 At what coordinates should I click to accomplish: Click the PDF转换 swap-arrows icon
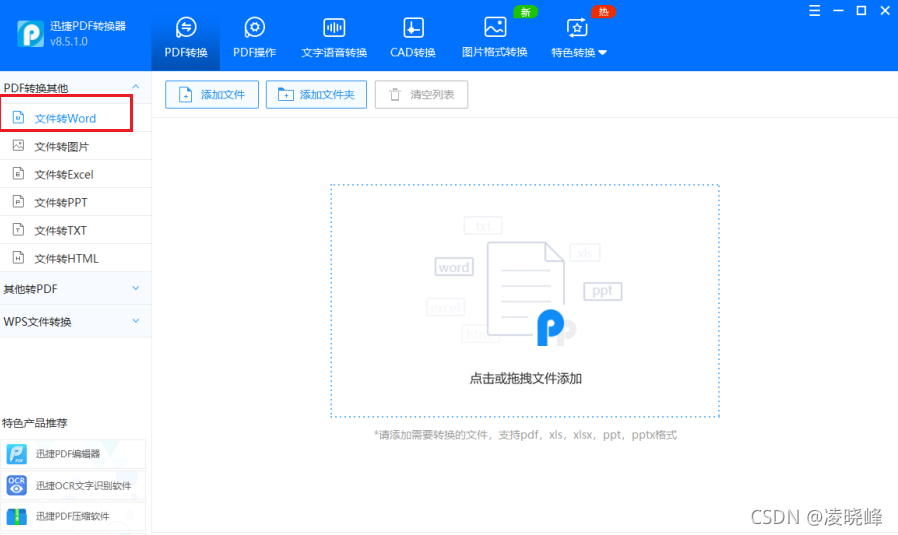186,27
